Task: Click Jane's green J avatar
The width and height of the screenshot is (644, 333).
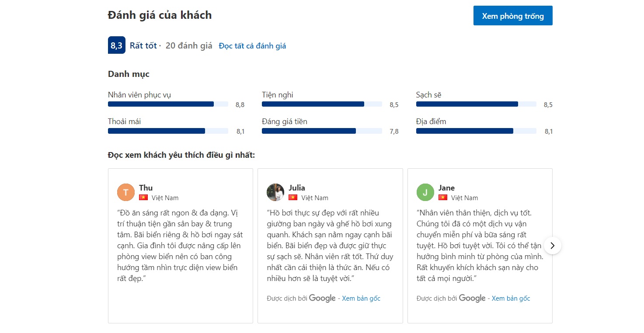Action: pyautogui.click(x=425, y=192)
